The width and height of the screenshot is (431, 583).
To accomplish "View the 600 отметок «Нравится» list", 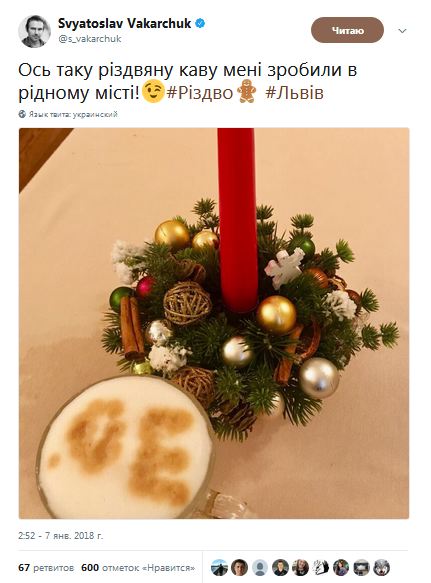I will 138,568.
